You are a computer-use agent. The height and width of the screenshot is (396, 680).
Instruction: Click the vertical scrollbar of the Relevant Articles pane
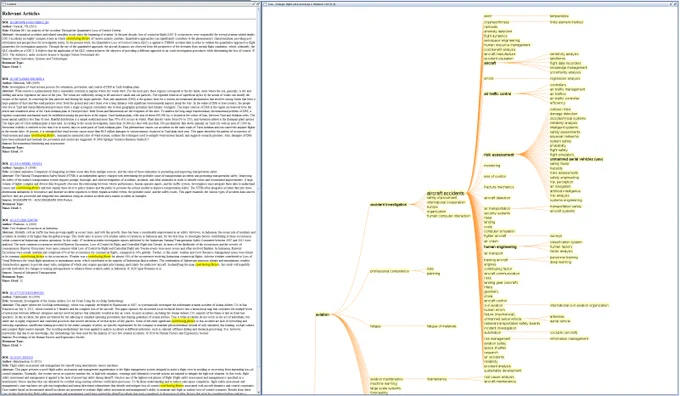259,200
